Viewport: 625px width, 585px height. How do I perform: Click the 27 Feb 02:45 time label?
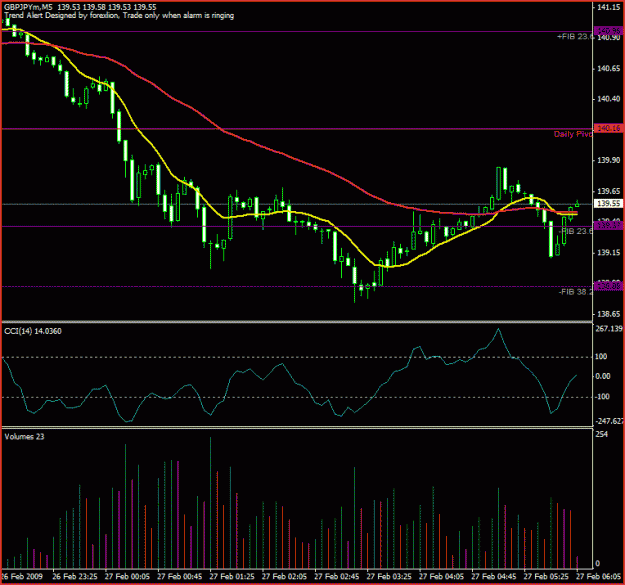337,577
